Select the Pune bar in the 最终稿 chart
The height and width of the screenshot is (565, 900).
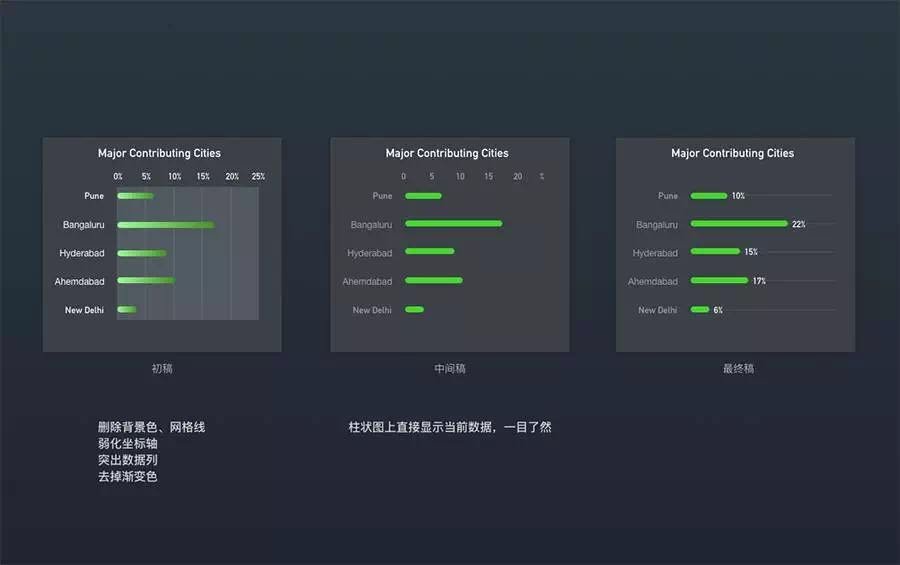click(x=709, y=196)
